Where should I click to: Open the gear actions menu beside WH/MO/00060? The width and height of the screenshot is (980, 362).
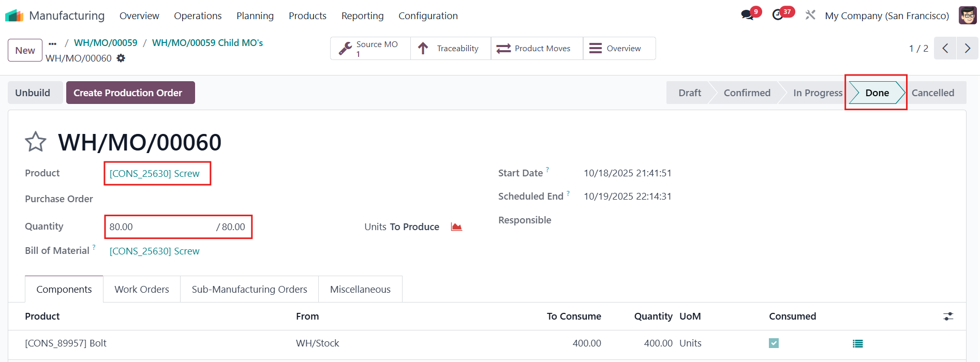(121, 58)
